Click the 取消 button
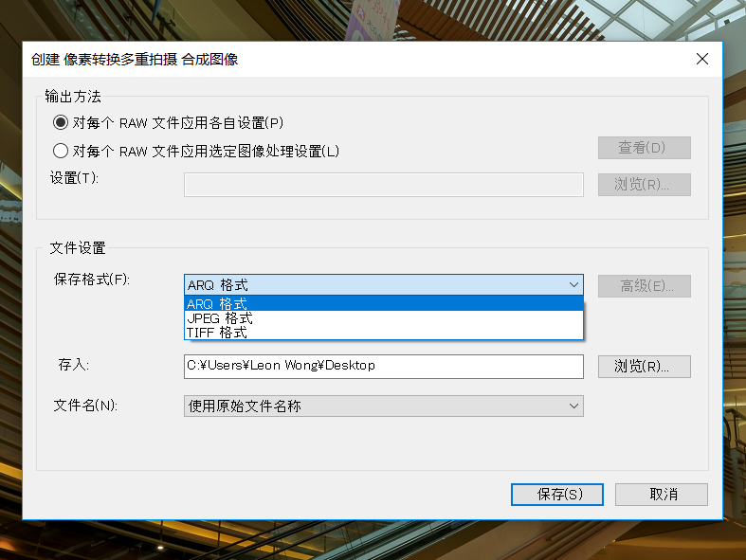 (662, 495)
